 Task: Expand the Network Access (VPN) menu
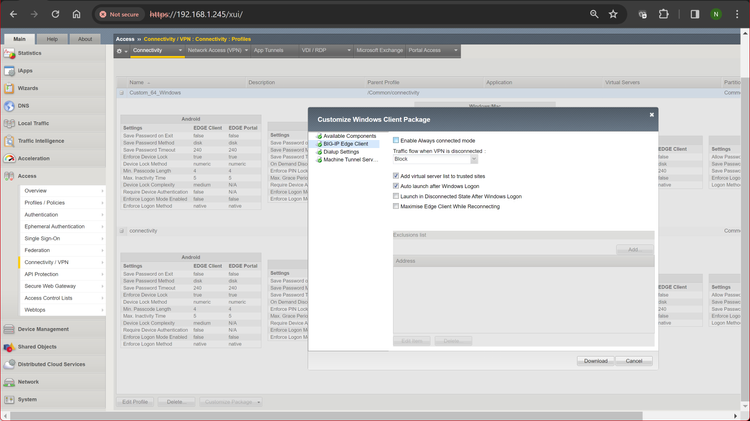coord(217,50)
